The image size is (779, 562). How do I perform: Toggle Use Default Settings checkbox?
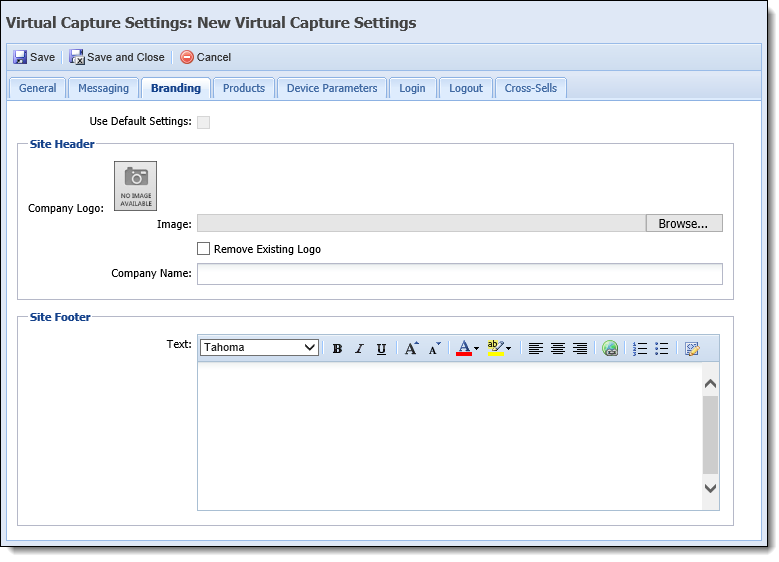coord(203,122)
